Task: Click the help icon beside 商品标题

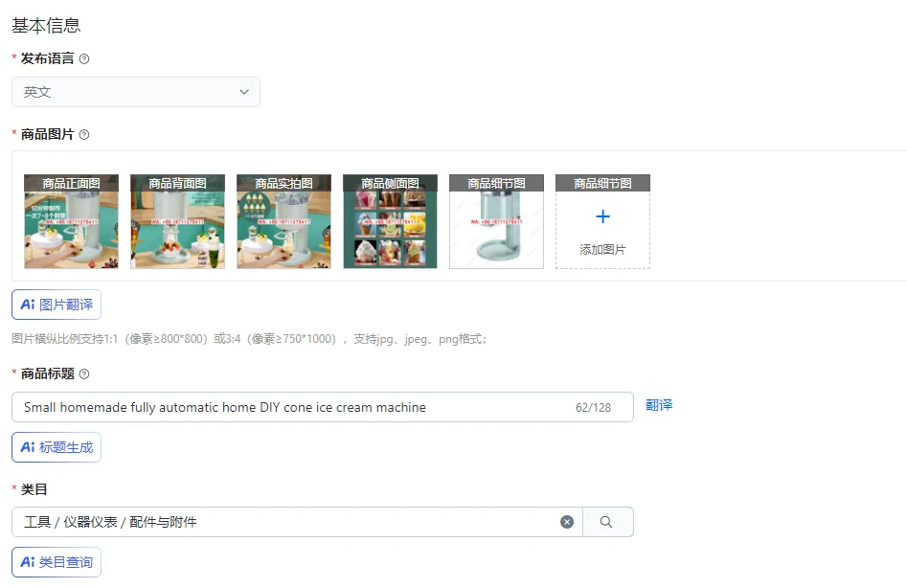Action: tap(84, 374)
